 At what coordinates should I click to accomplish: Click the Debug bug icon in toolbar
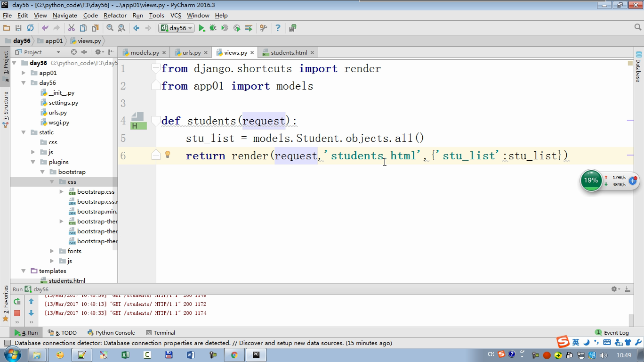pyautogui.click(x=213, y=28)
